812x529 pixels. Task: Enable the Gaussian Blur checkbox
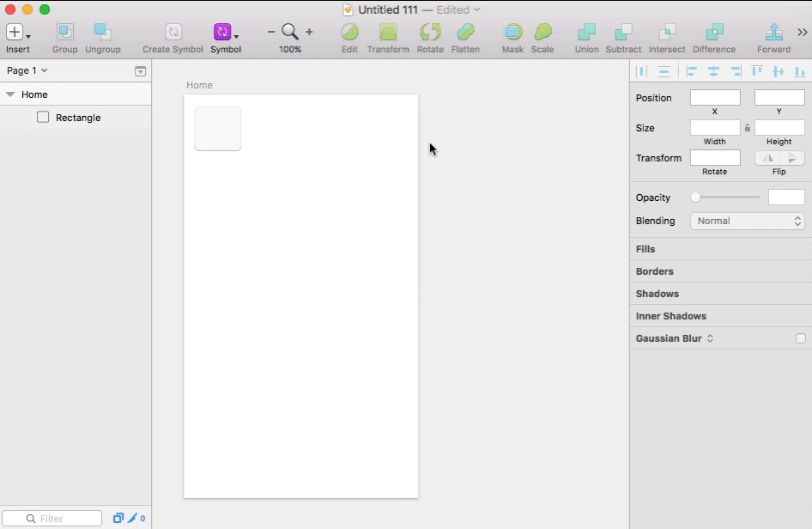[801, 338]
